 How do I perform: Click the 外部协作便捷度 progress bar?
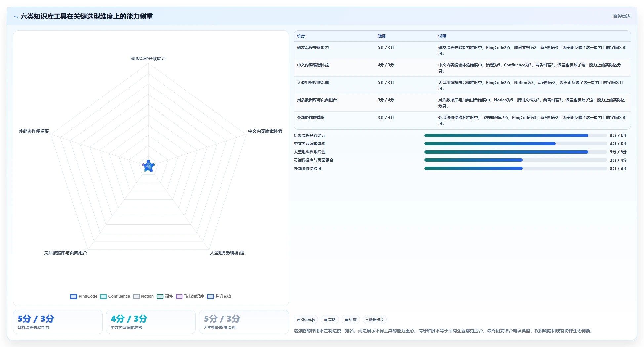click(x=516, y=168)
